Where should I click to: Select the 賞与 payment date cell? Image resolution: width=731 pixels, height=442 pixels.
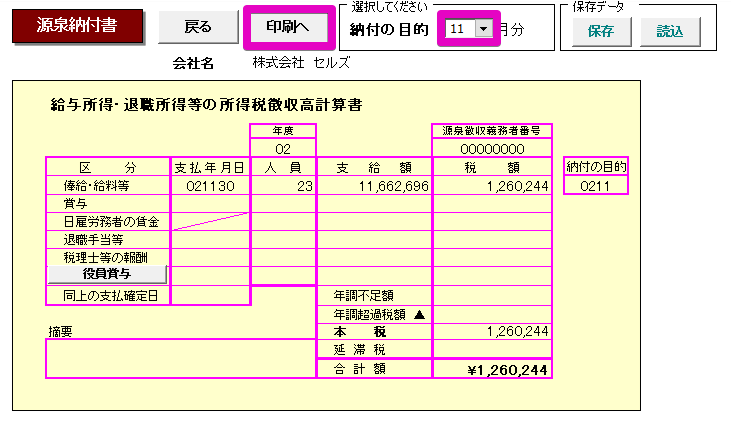click(x=210, y=203)
